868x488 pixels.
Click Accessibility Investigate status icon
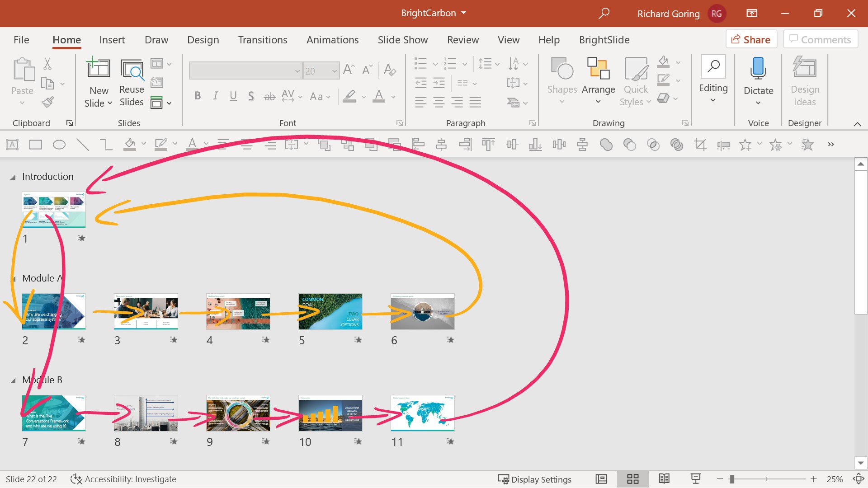pyautogui.click(x=76, y=479)
